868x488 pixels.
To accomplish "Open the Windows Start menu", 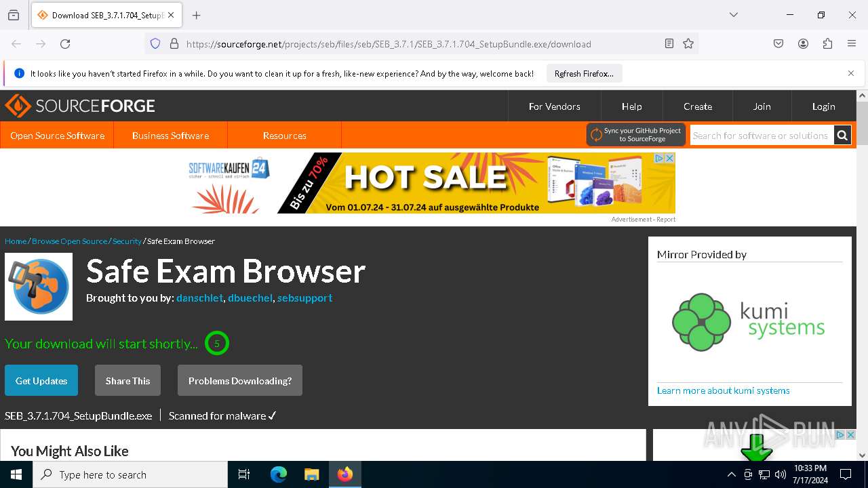I will pyautogui.click(x=16, y=474).
